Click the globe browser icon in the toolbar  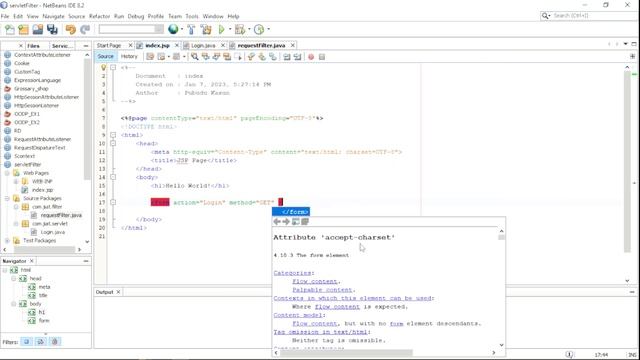click(x=173, y=29)
